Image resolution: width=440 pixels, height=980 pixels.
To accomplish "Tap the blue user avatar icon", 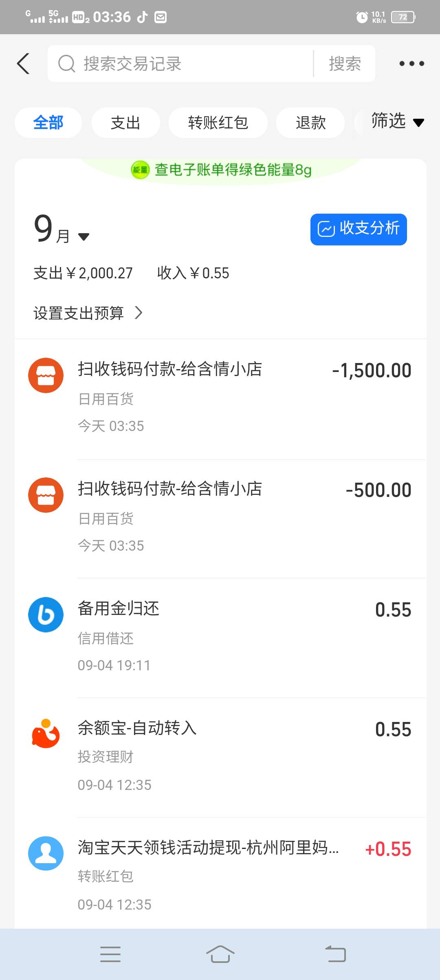I will (x=46, y=853).
